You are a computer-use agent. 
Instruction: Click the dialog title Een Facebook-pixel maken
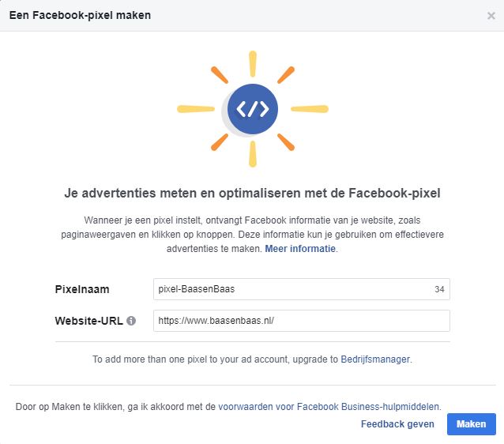coord(80,16)
